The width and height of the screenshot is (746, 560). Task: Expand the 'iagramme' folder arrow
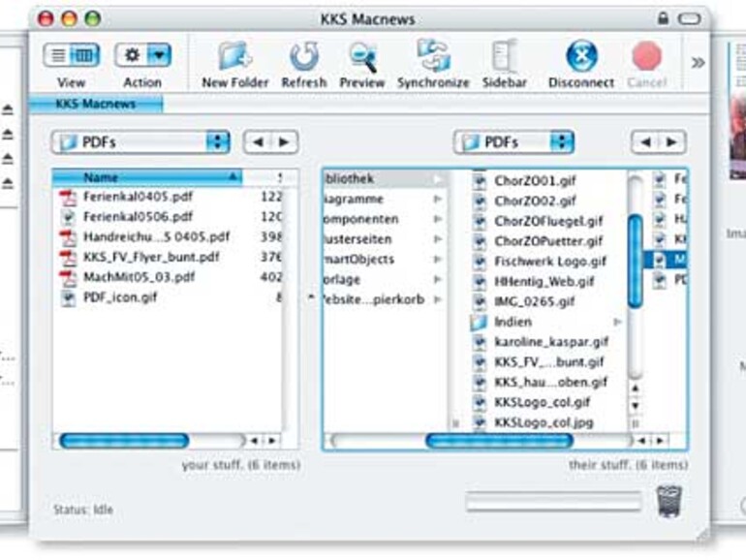click(x=437, y=200)
